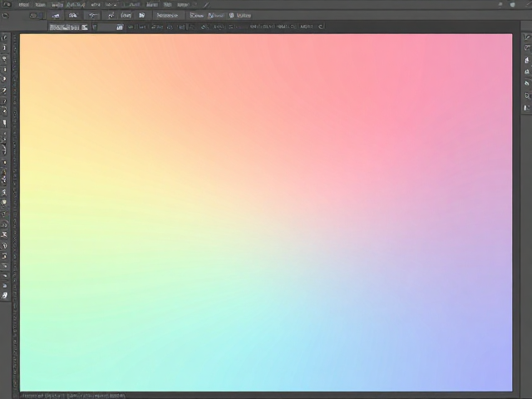Click the status bar text below the canvas
Image resolution: width=532 pixels, height=399 pixels.
pyautogui.click(x=72, y=396)
